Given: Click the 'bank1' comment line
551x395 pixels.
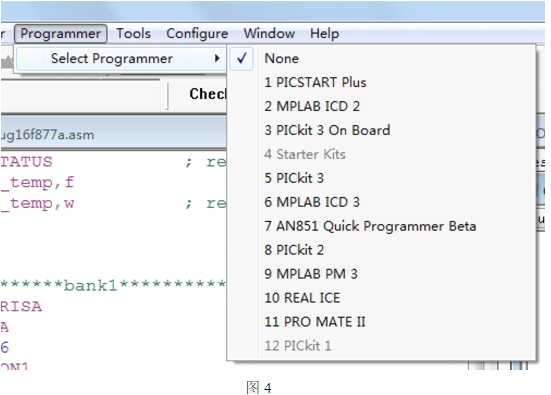Looking at the screenshot, I should coord(112,285).
